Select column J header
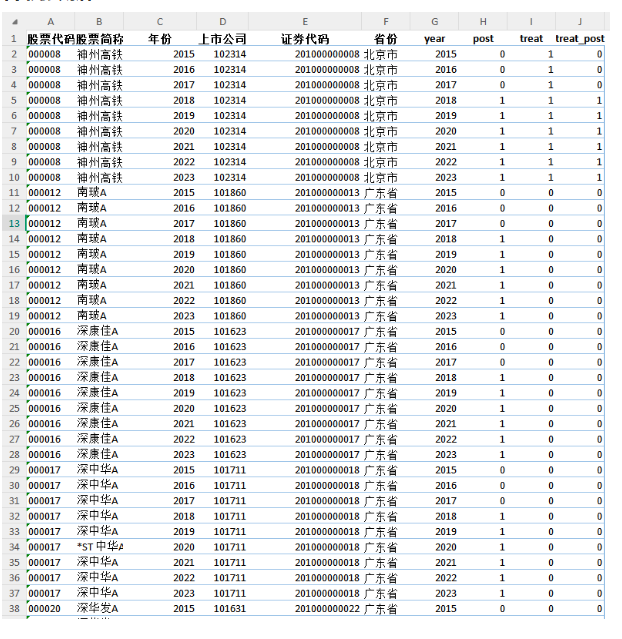The width and height of the screenshot is (622, 639). coord(580,22)
